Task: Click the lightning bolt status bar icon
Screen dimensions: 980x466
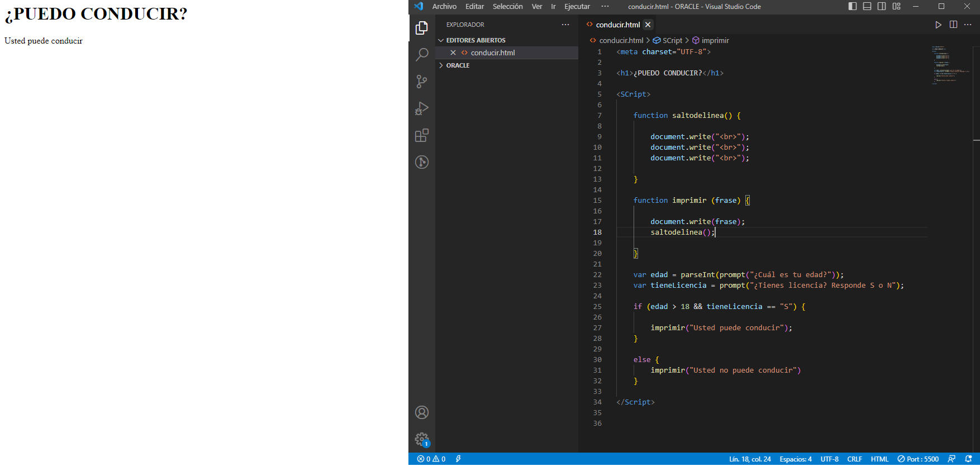Action: coord(458,459)
